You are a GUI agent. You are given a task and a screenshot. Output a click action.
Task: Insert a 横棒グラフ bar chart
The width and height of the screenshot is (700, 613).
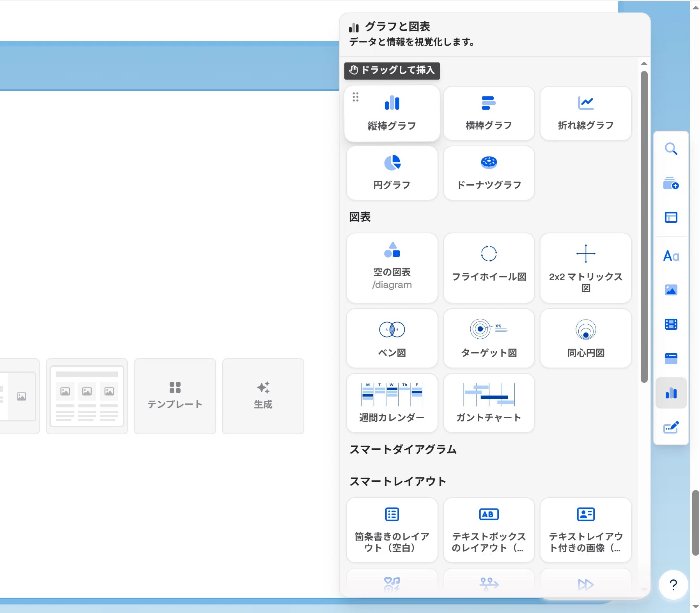click(x=489, y=113)
